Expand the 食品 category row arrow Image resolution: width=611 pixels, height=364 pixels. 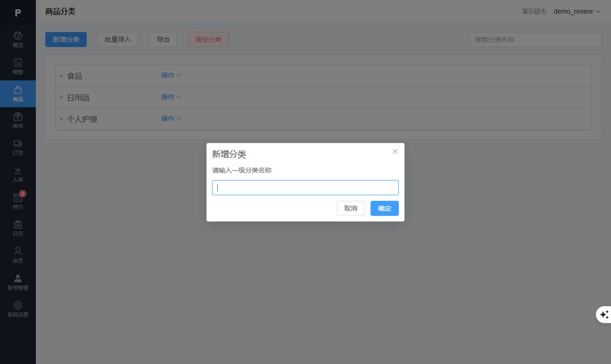point(61,76)
